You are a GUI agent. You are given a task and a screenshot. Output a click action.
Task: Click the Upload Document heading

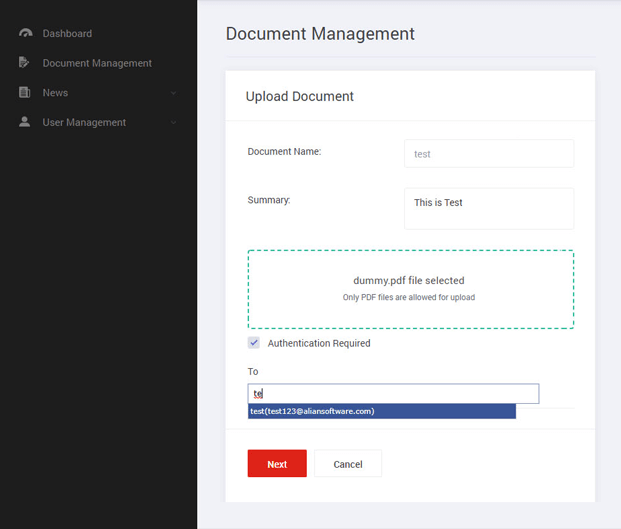tap(299, 96)
